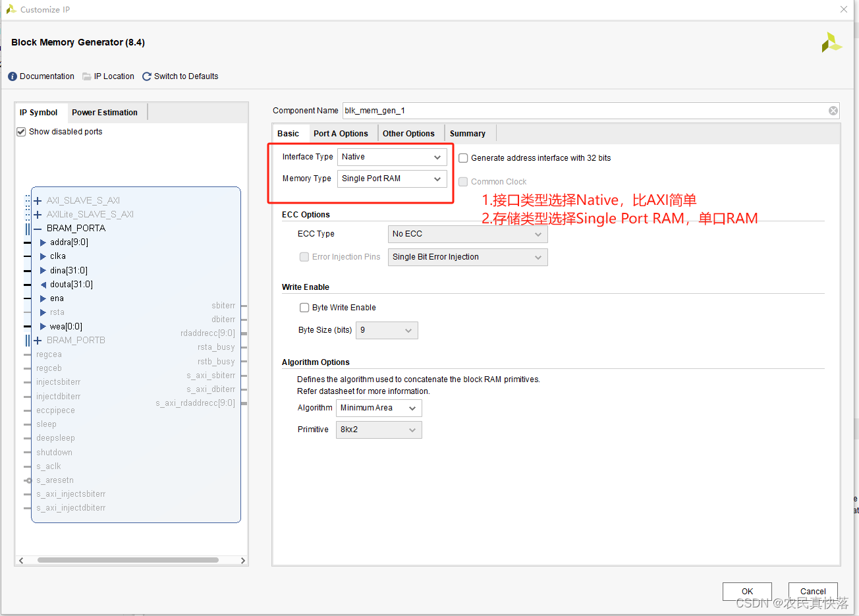Clear the Component Name field with the X icon
859x616 pixels.
833,111
